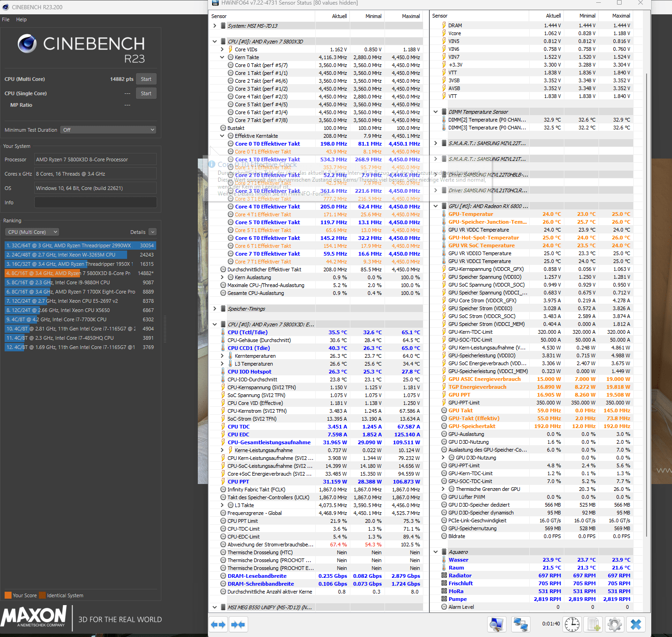Collapse the GPU [#0]: AMD Radeon RX 6800 group
672x637 pixels.
tap(435, 206)
